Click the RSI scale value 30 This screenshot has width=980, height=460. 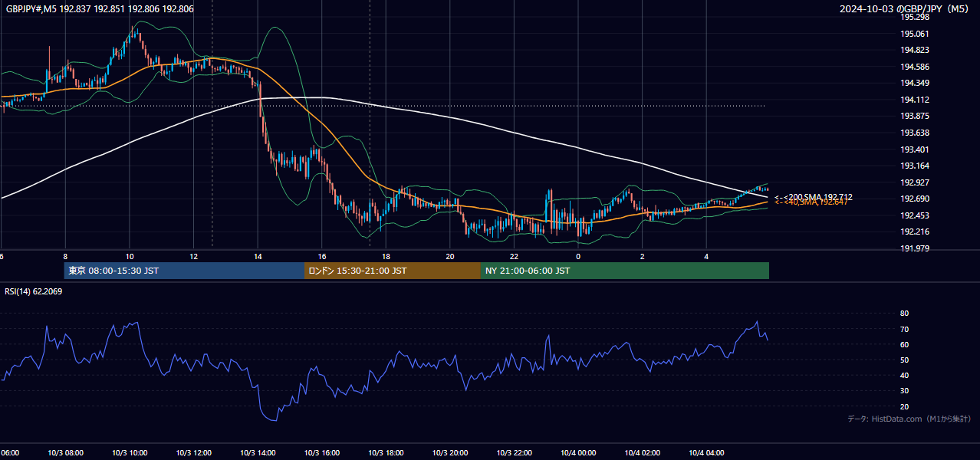(x=904, y=391)
